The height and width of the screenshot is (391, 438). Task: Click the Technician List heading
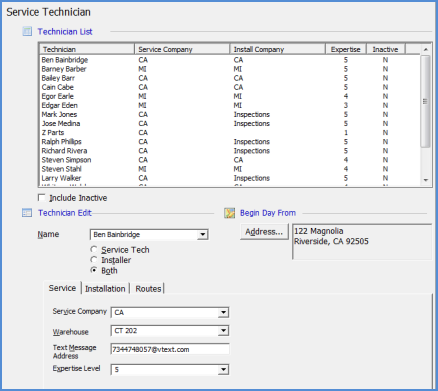pos(65,32)
